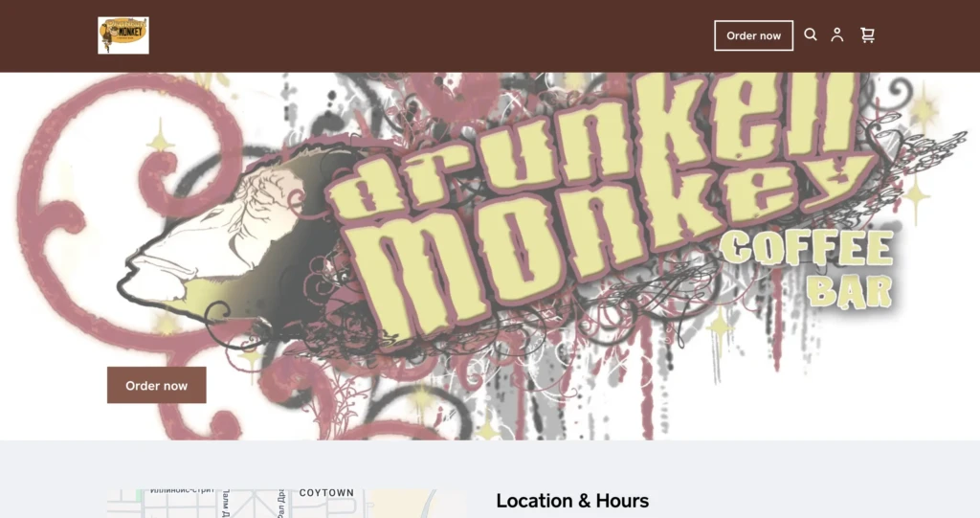Open the map preview under the banner

[286, 504]
